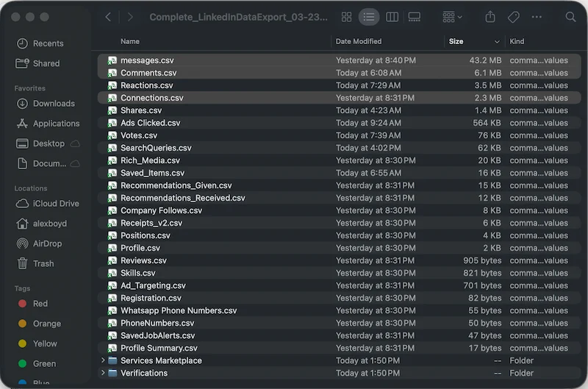588x389 pixels.
Task: Select the Reactions.csv file
Action: point(340,85)
